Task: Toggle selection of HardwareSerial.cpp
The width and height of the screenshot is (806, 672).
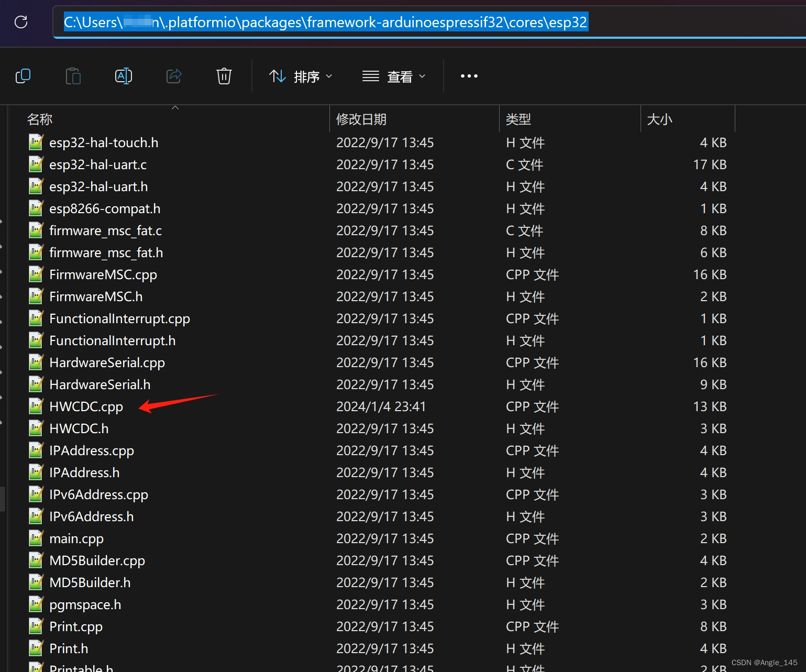Action: [x=107, y=362]
